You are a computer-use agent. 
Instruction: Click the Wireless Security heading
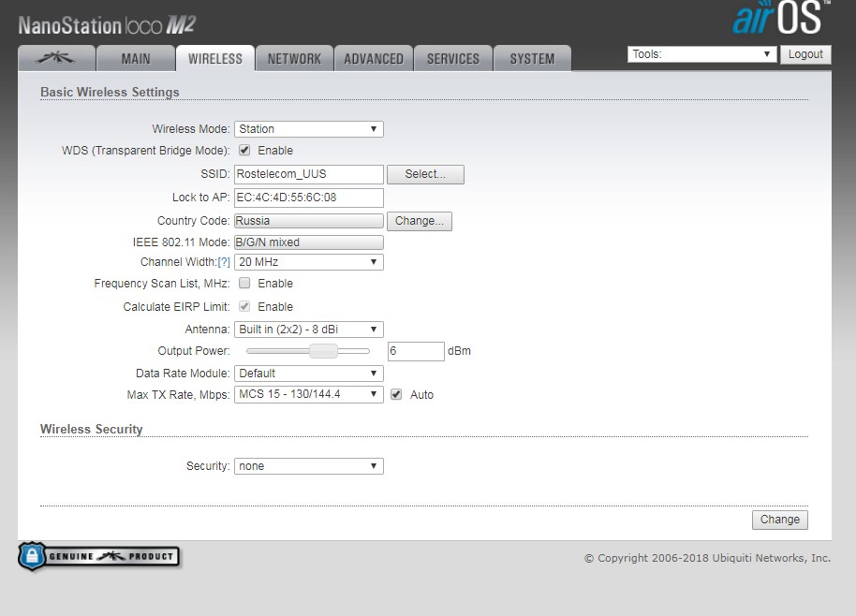tap(91, 430)
